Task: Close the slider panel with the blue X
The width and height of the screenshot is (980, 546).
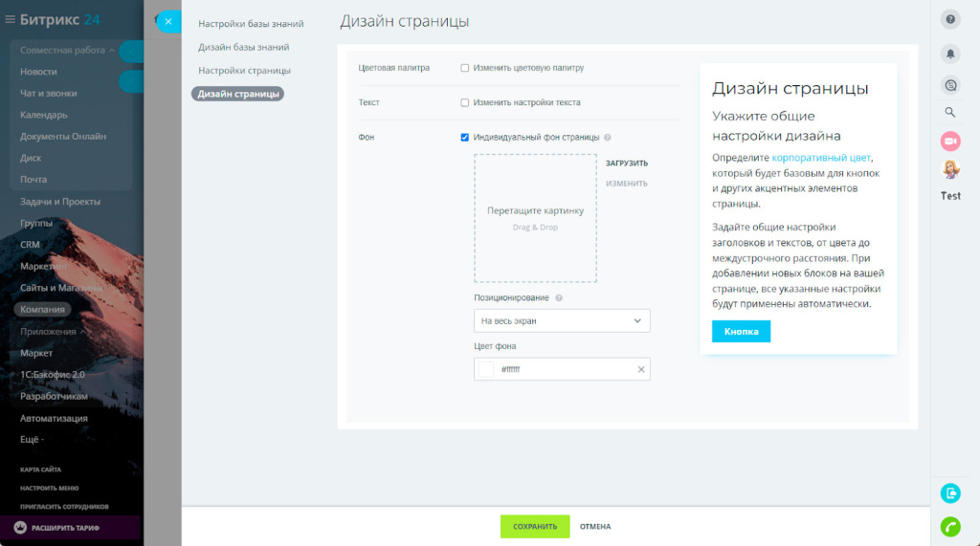Action: click(x=167, y=21)
